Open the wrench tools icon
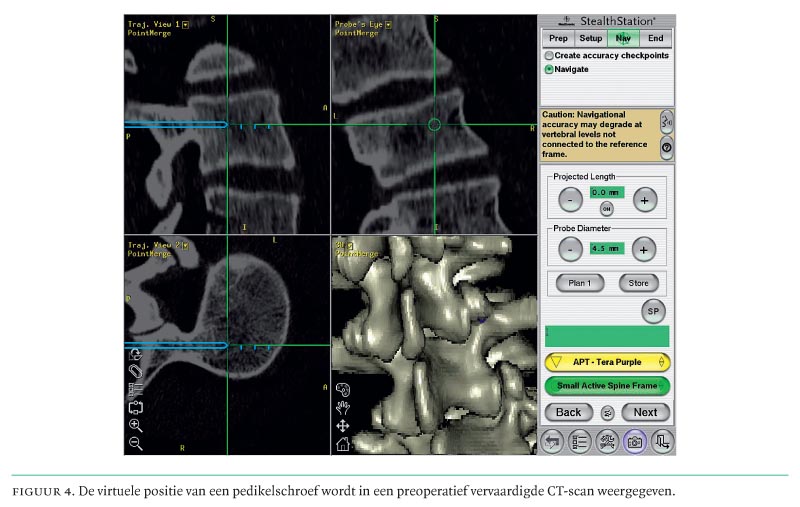 point(606,440)
